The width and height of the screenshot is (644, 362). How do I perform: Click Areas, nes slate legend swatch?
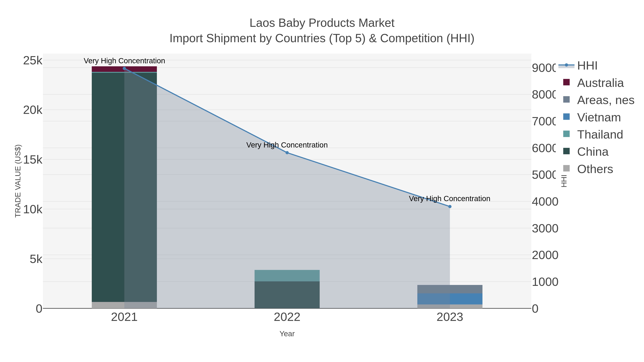click(566, 99)
